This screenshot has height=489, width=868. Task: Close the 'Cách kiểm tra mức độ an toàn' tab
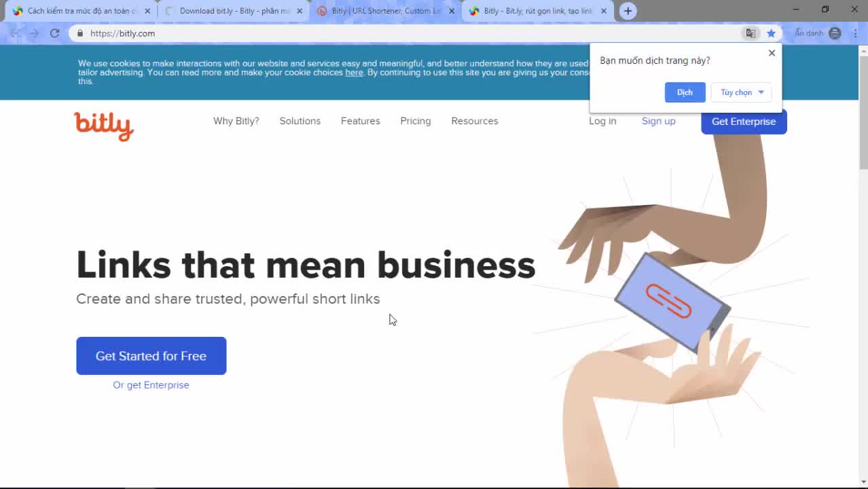pos(147,11)
